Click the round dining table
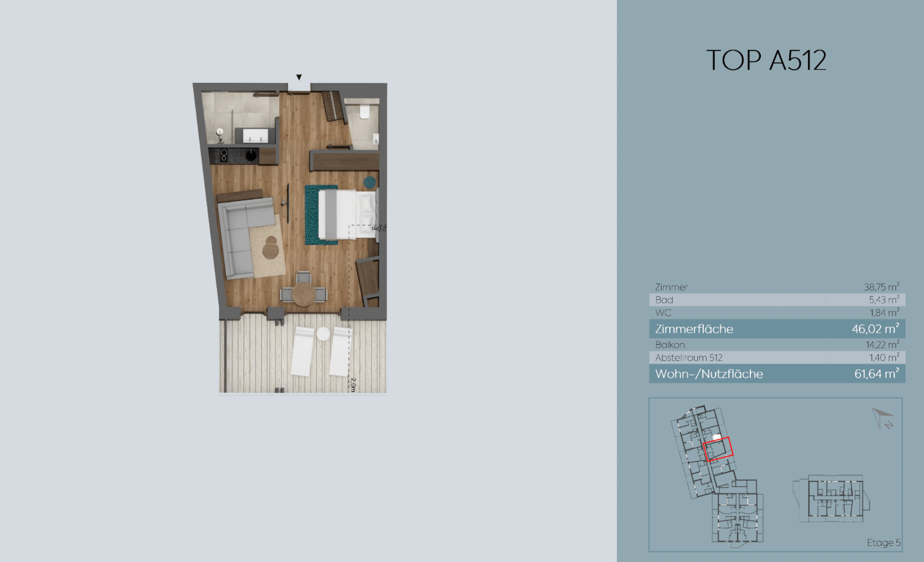Viewport: 924px width, 562px height. [x=304, y=294]
